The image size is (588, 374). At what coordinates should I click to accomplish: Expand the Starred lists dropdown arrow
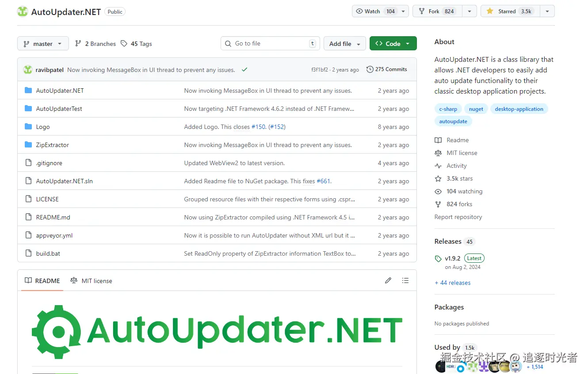point(547,11)
